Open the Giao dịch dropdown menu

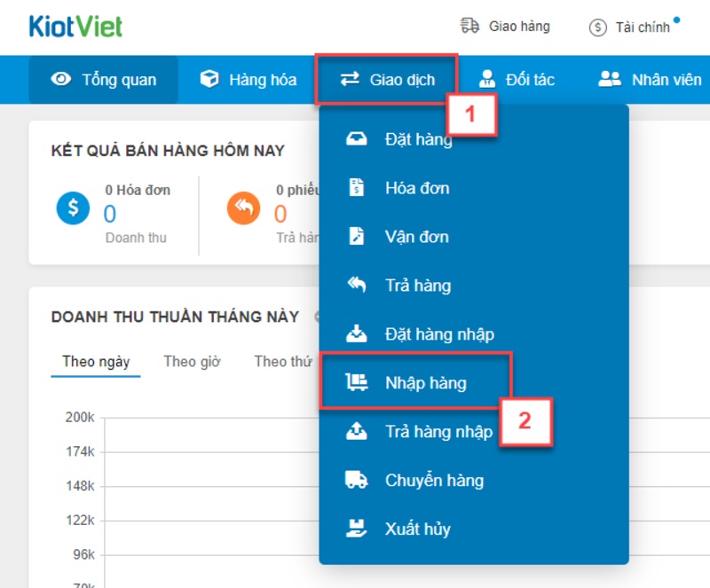[387, 80]
